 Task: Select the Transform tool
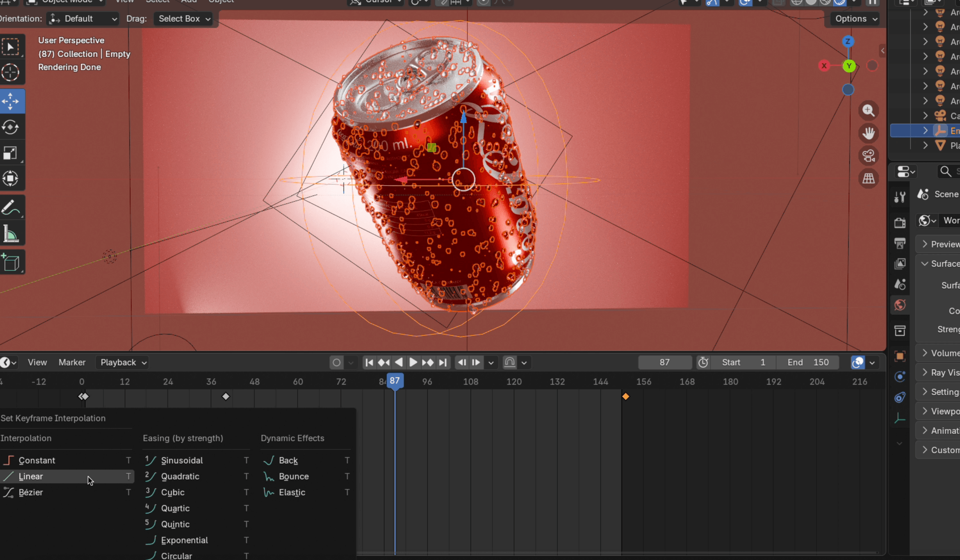11,179
